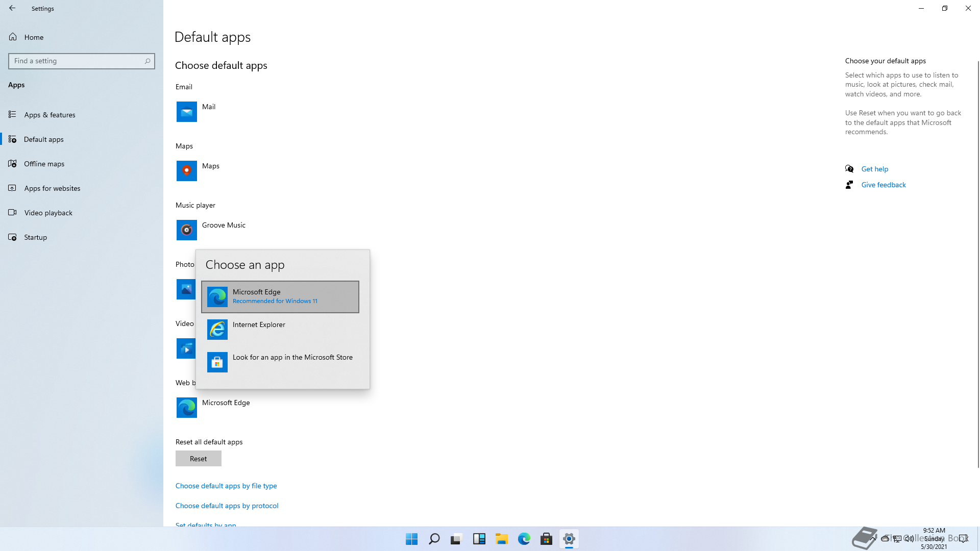Open the Home settings page
The height and width of the screenshot is (551, 980).
point(82,37)
